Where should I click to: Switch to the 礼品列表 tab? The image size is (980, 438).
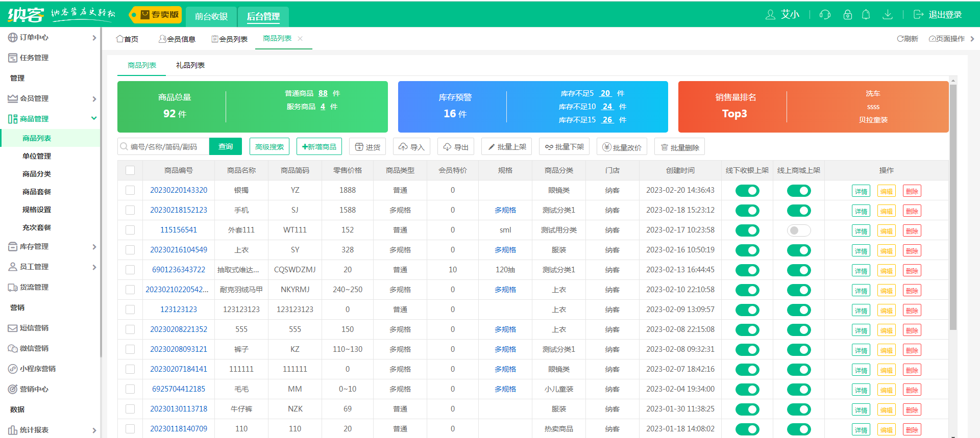coord(190,65)
